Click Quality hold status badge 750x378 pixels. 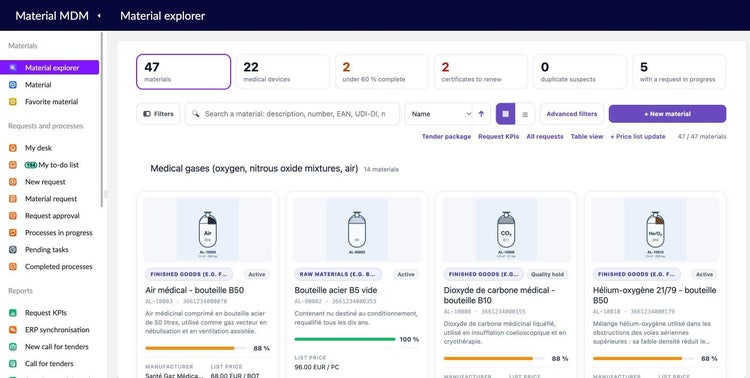point(548,274)
